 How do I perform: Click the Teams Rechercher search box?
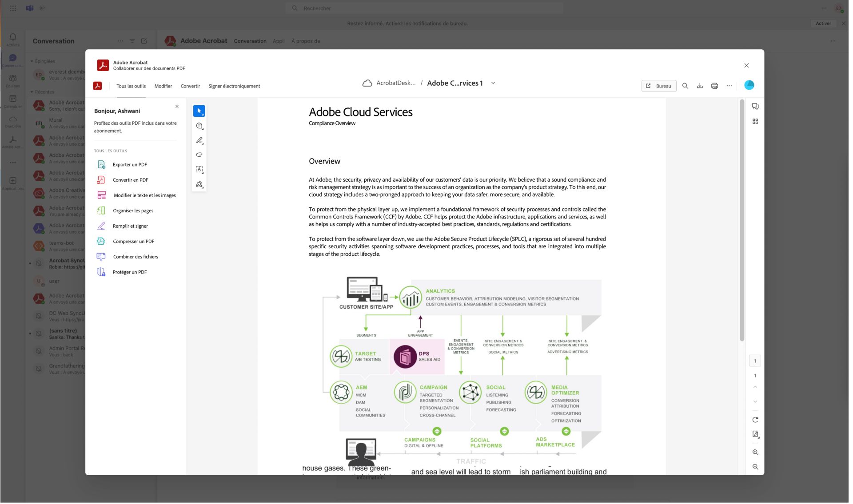pos(424,8)
